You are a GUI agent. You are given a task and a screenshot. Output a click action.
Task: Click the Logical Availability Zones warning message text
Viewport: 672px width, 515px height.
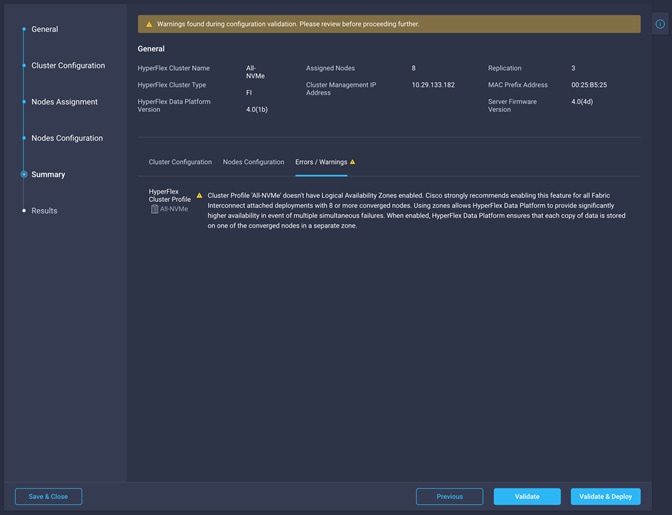pyautogui.click(x=416, y=210)
